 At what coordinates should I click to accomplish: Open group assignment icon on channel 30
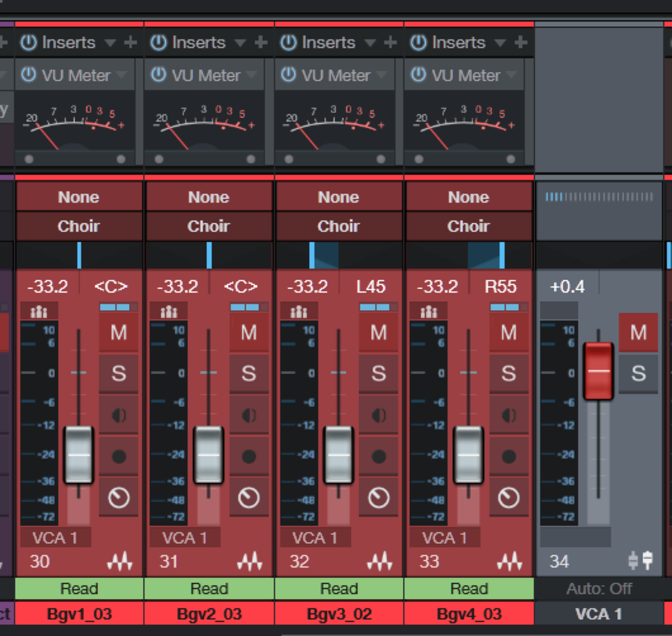click(39, 311)
